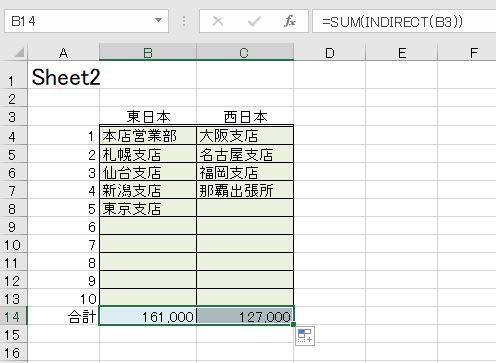Image resolution: width=496 pixels, height=363 pixels.
Task: Select the 新潟支店 cell
Action: pyautogui.click(x=148, y=190)
